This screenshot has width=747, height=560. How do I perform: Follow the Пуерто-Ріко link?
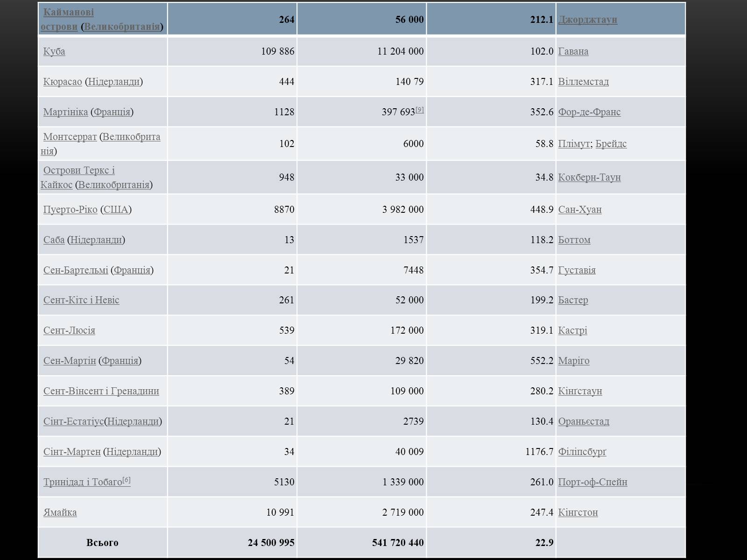70,210
